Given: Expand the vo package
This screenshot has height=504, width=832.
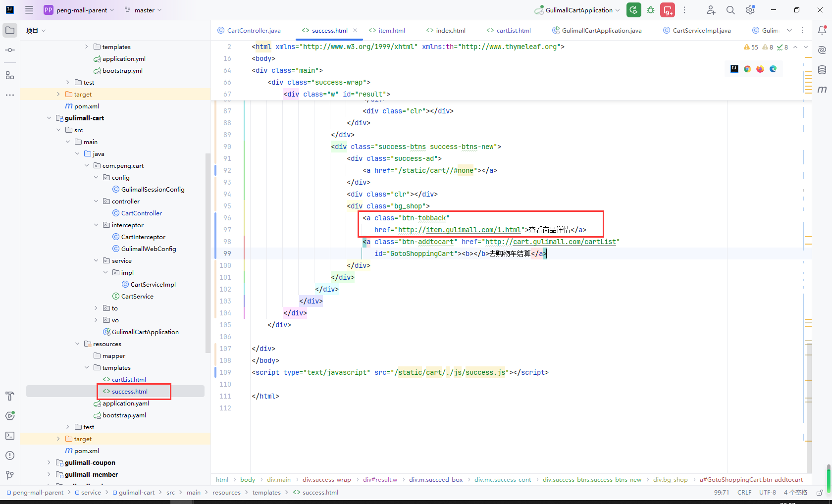Looking at the screenshot, I should click(x=96, y=320).
